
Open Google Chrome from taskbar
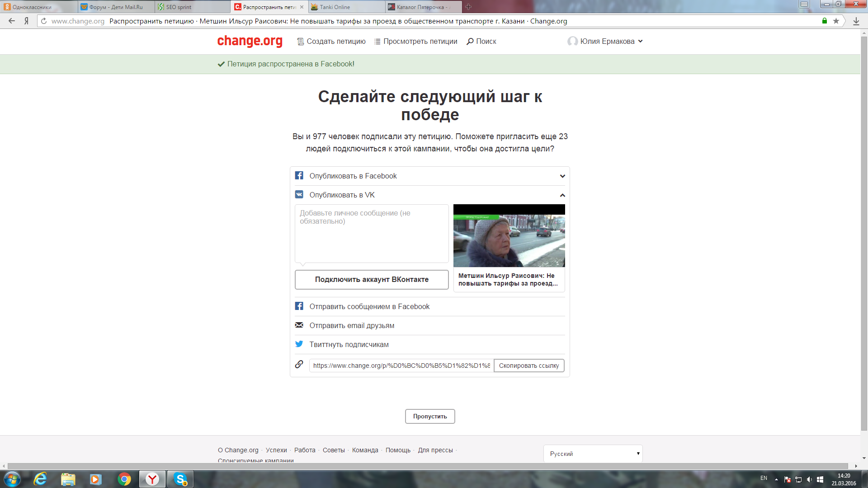[x=124, y=479]
